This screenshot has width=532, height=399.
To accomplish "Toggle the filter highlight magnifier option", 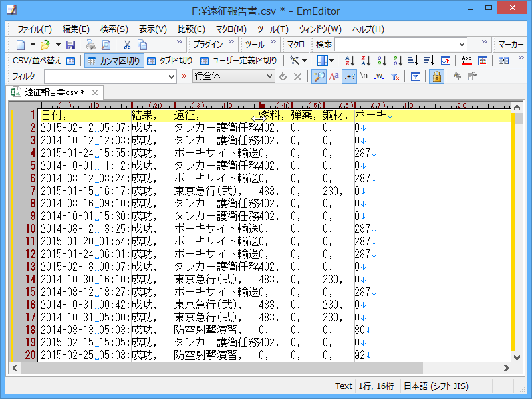I will tap(320, 76).
